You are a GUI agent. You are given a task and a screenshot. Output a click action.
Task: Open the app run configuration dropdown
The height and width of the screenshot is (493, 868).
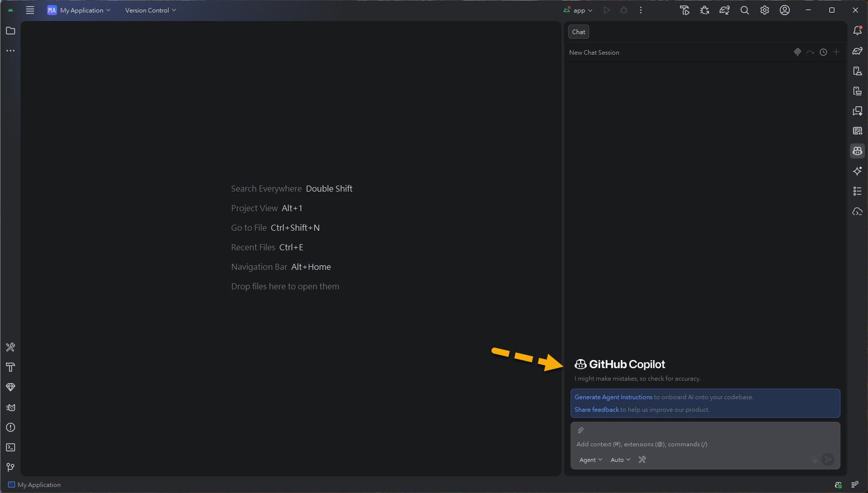pos(578,10)
